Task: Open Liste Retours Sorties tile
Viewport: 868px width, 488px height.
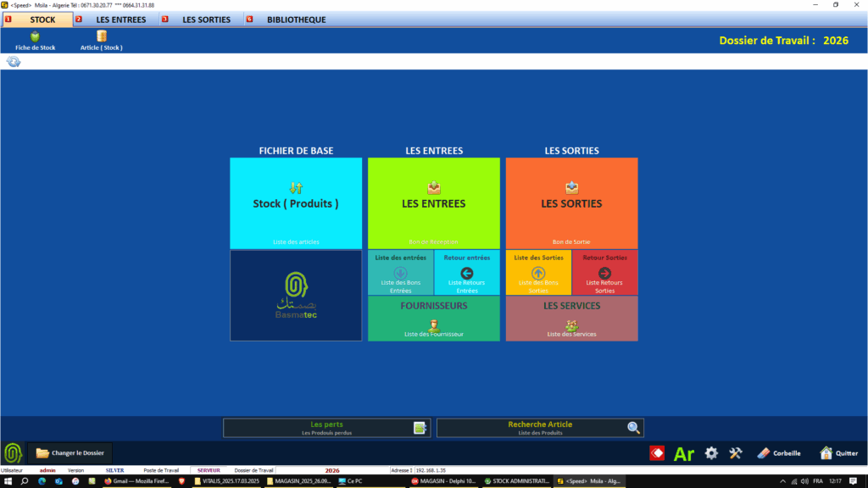Action: click(605, 277)
